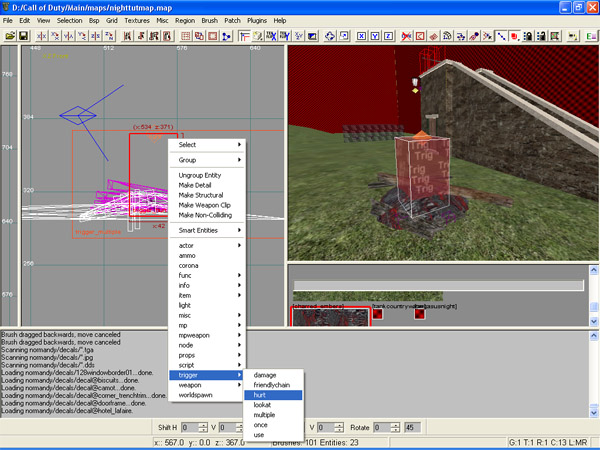Expand the Select submenu arrow
The width and height of the screenshot is (600, 450).
240,145
